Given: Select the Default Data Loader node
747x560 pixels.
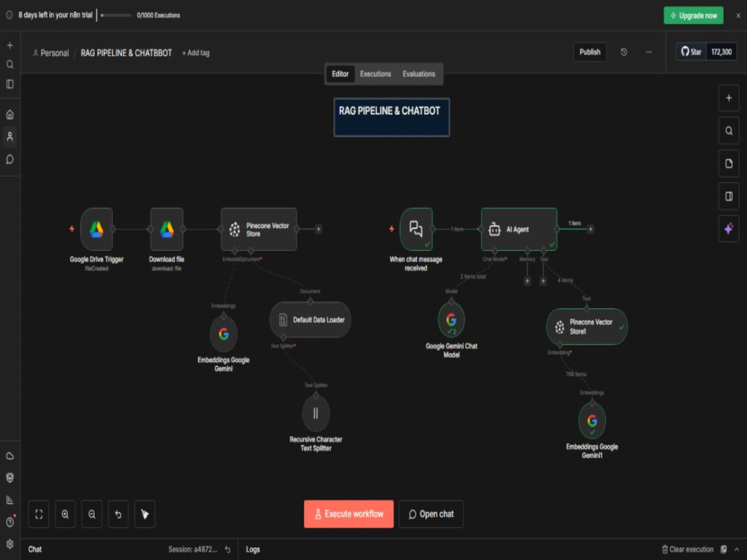Looking at the screenshot, I should pyautogui.click(x=310, y=320).
